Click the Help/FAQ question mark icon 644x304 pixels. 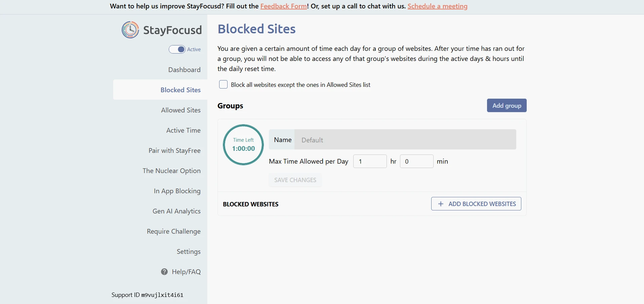pyautogui.click(x=164, y=272)
